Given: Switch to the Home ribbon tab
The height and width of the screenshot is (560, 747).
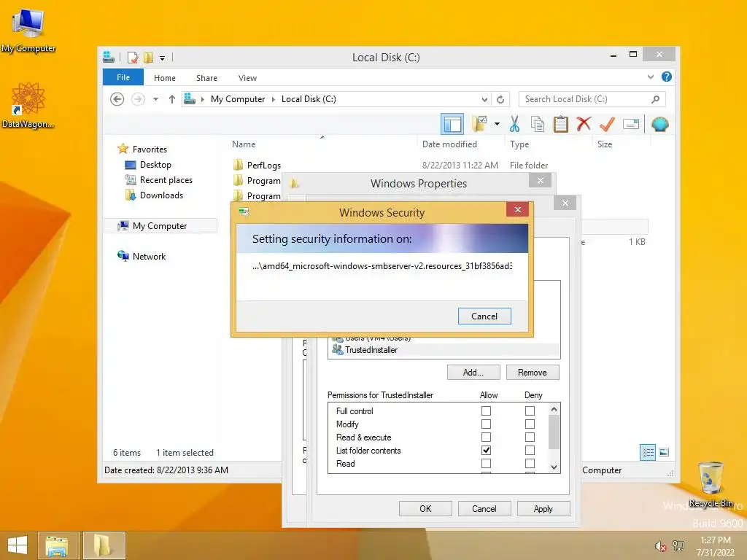Looking at the screenshot, I should tap(165, 77).
